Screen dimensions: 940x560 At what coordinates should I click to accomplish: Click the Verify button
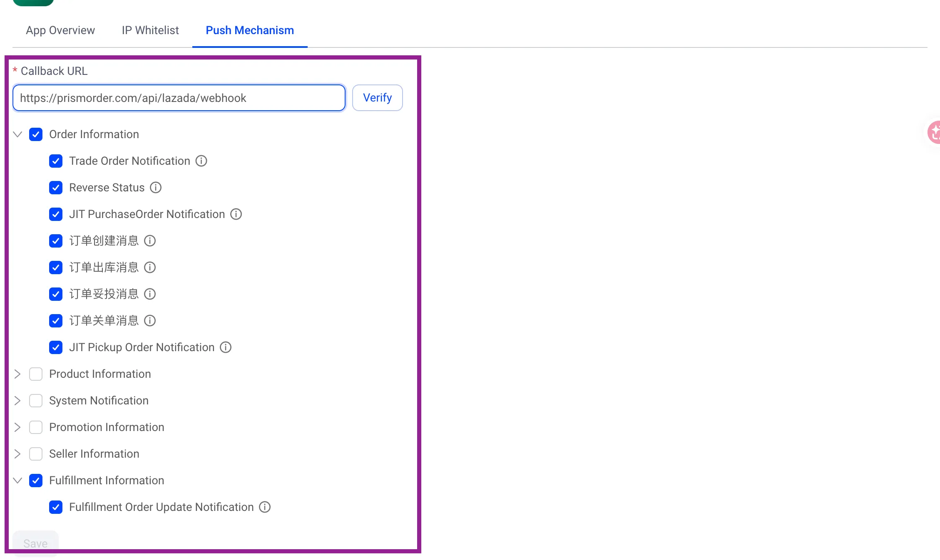(x=378, y=98)
